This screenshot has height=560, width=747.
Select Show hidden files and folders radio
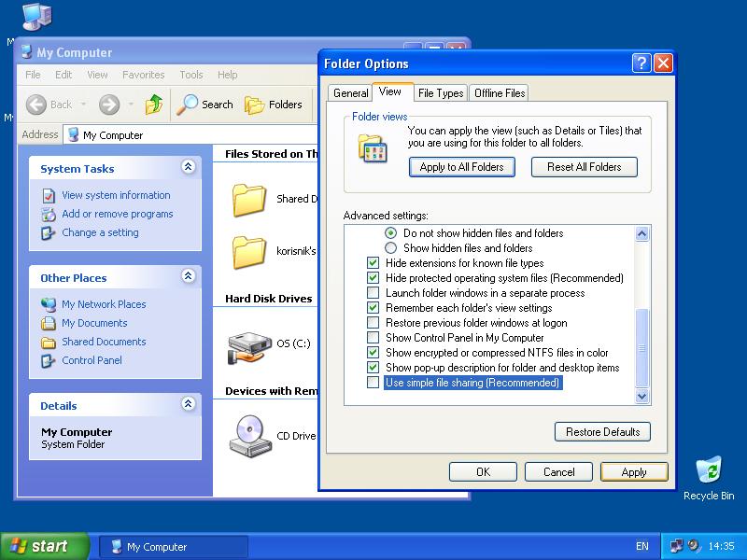[x=390, y=248]
